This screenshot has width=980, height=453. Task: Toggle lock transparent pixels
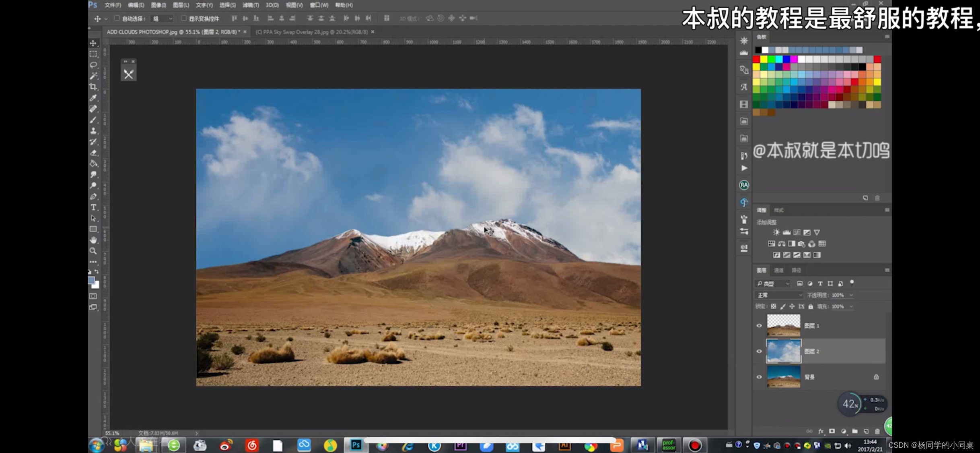[x=773, y=306]
